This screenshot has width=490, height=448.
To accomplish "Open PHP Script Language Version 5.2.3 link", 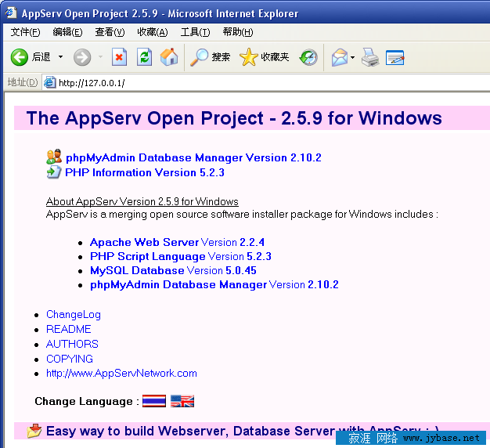I will (x=181, y=256).
